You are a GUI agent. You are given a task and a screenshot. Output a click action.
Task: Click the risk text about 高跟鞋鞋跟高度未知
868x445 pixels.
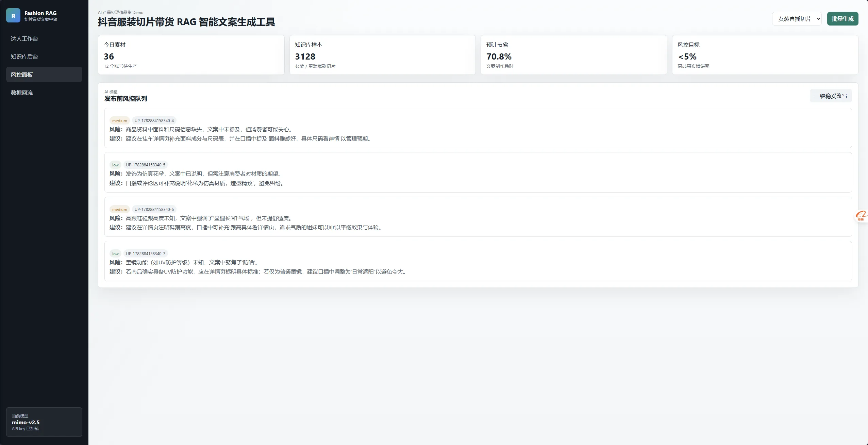point(202,218)
